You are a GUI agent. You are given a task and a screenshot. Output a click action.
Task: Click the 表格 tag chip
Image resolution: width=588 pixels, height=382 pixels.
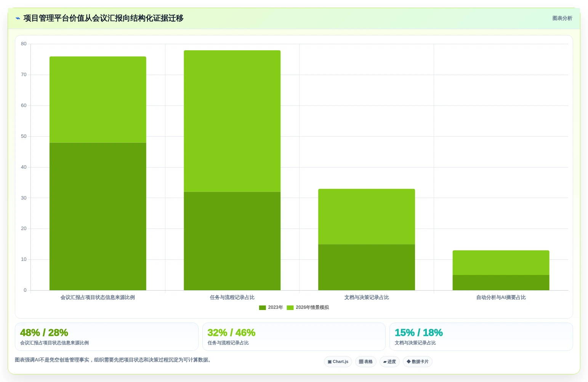point(366,362)
